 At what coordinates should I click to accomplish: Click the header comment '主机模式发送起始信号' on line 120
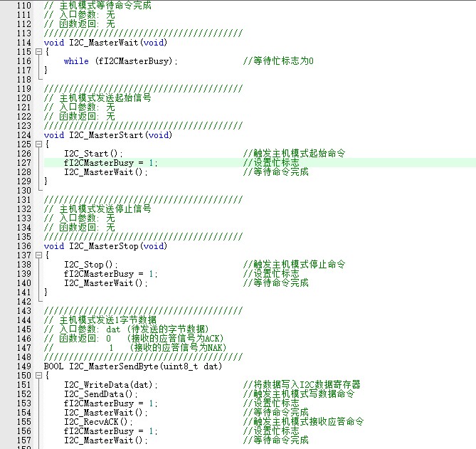[x=105, y=98]
